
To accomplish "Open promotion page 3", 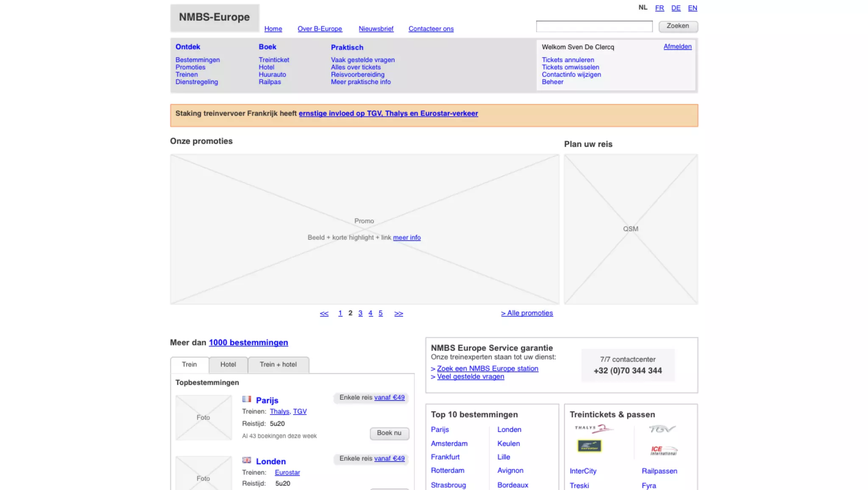I will (360, 313).
